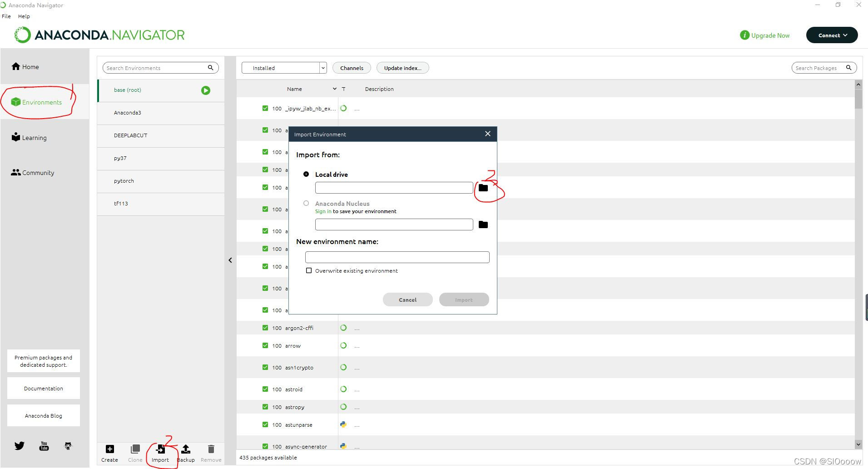The image size is (868, 469).
Task: Collapse the environments panel with the arrow
Action: click(x=230, y=260)
